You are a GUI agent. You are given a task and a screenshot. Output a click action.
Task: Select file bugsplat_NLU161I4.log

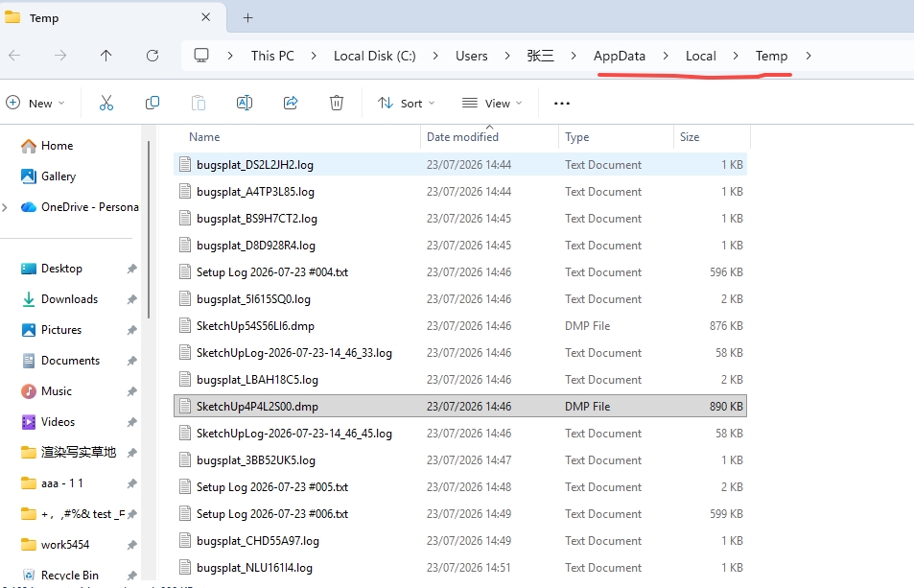point(460,567)
